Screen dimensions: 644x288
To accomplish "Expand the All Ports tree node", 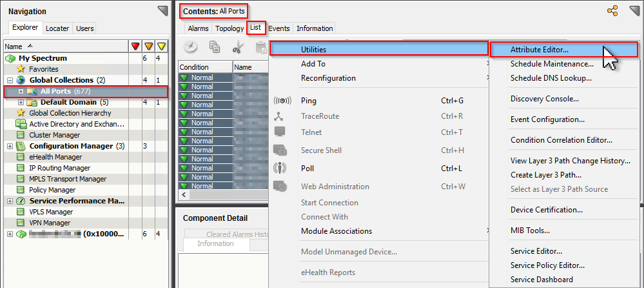I will (x=21, y=91).
